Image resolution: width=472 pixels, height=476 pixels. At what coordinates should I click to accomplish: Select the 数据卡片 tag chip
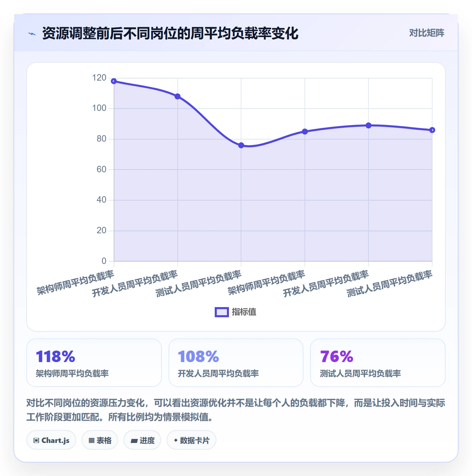[191, 440]
